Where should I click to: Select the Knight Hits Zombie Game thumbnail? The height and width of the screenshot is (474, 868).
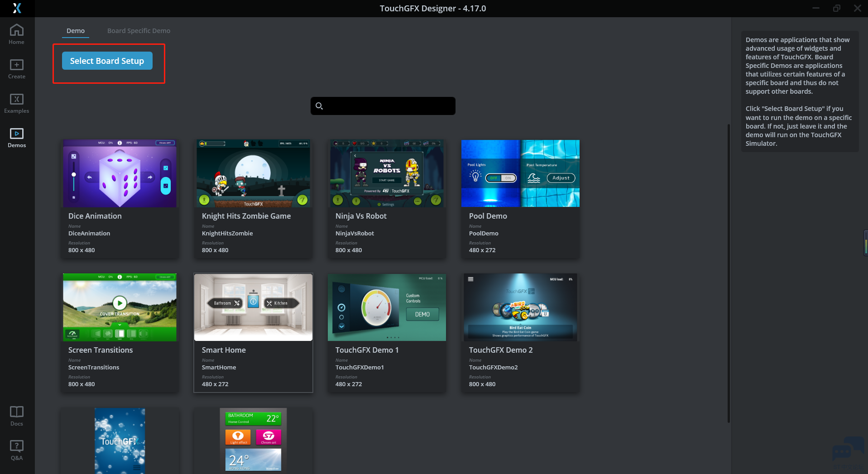point(253,173)
